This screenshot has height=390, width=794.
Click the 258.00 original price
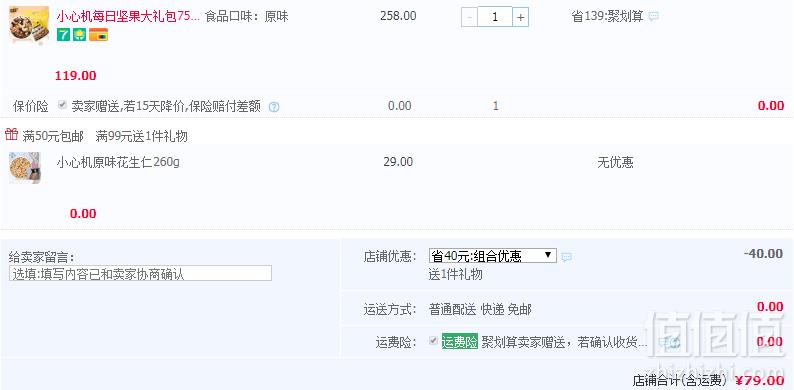[x=398, y=16]
